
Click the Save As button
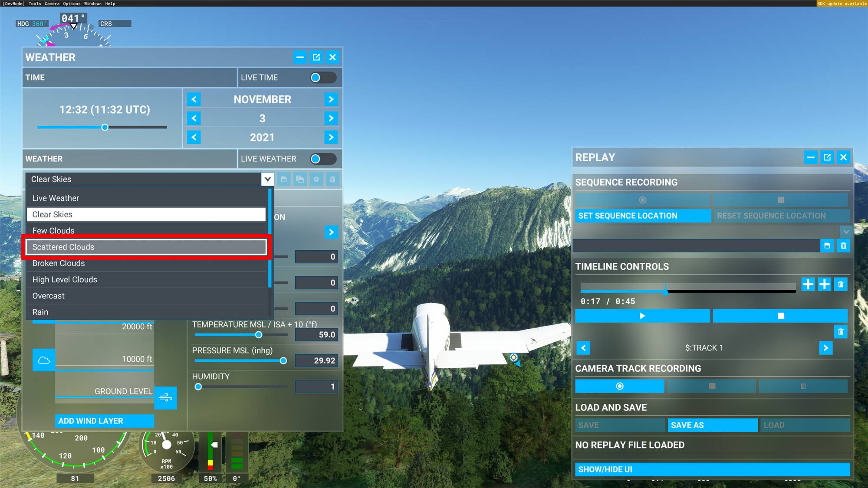[713, 425]
